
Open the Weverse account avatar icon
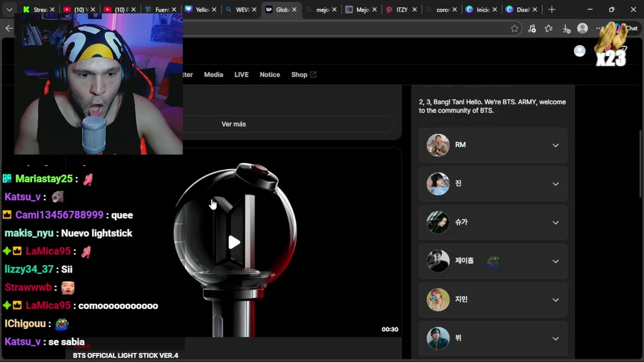tap(580, 51)
